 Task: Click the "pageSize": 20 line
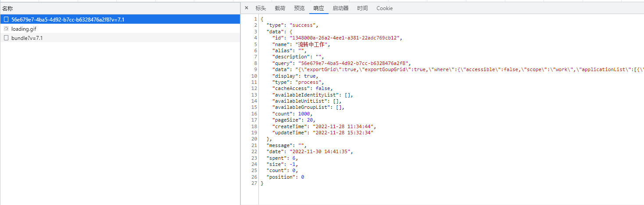[294, 120]
